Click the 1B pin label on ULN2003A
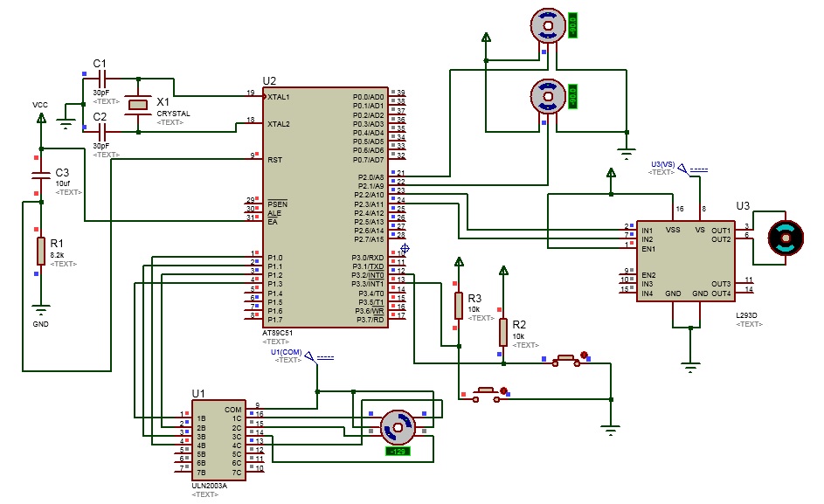This screenshot has height=504, width=824. (x=201, y=419)
